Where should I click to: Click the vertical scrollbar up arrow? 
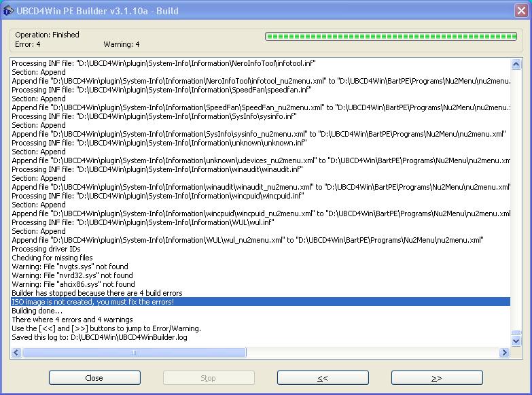[516, 64]
